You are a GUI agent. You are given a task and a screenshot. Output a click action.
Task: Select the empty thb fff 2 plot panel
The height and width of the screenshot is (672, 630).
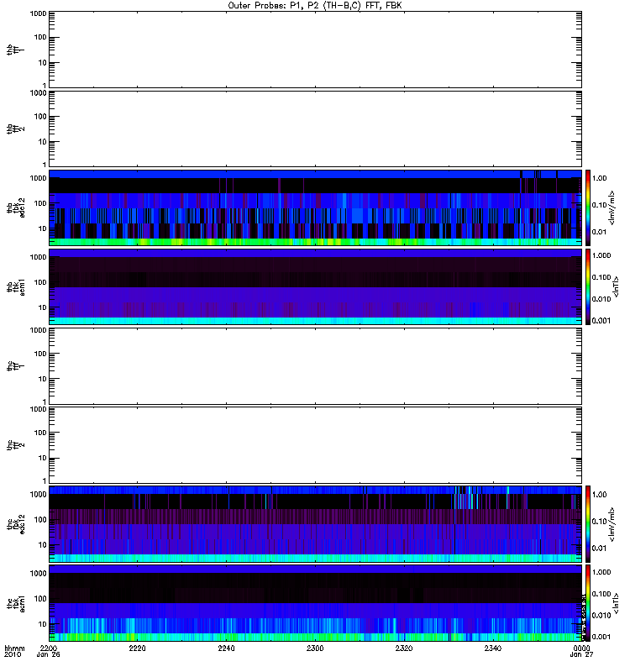click(315, 129)
